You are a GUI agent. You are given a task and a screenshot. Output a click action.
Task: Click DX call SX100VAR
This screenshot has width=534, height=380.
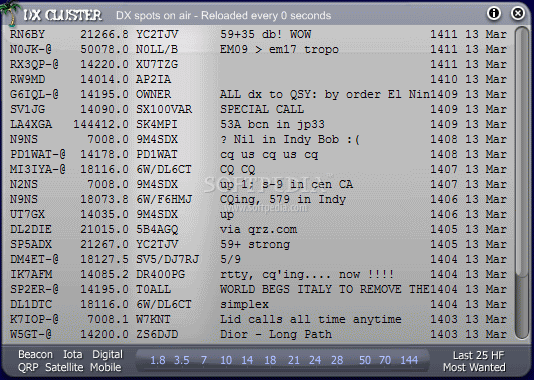pyautogui.click(x=164, y=109)
